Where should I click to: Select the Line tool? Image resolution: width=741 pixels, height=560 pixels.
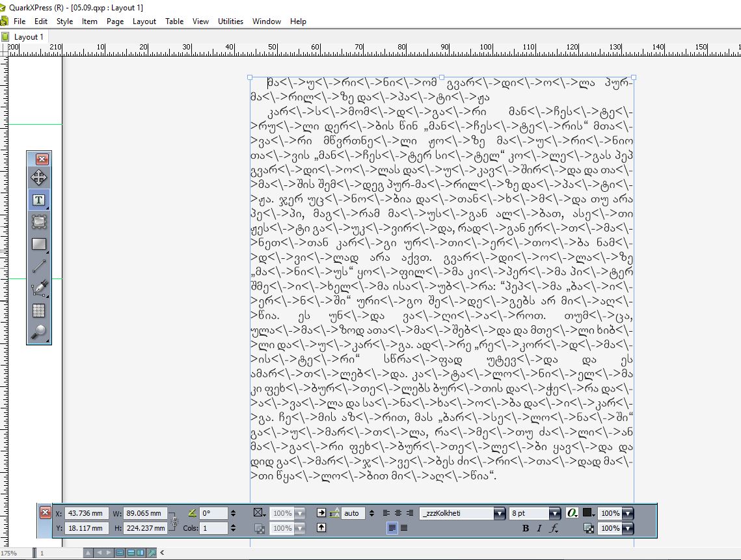(x=38, y=266)
